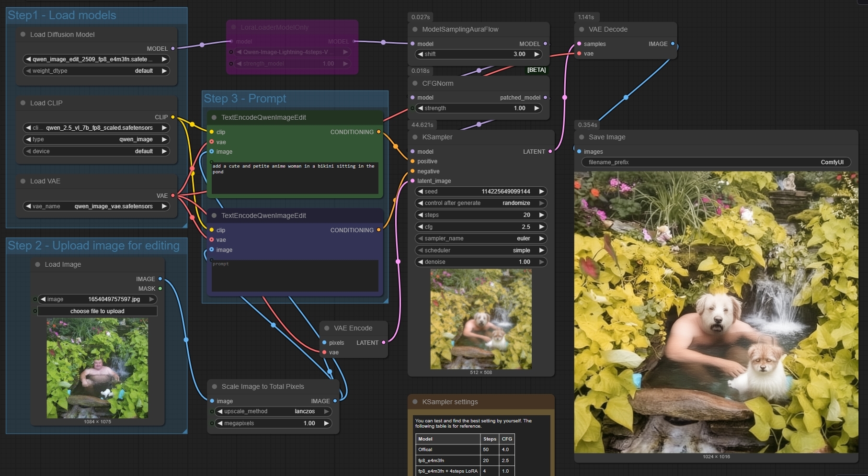Click the filename_prefix ComfyUI field
The height and width of the screenshot is (476, 868).
pos(716,162)
